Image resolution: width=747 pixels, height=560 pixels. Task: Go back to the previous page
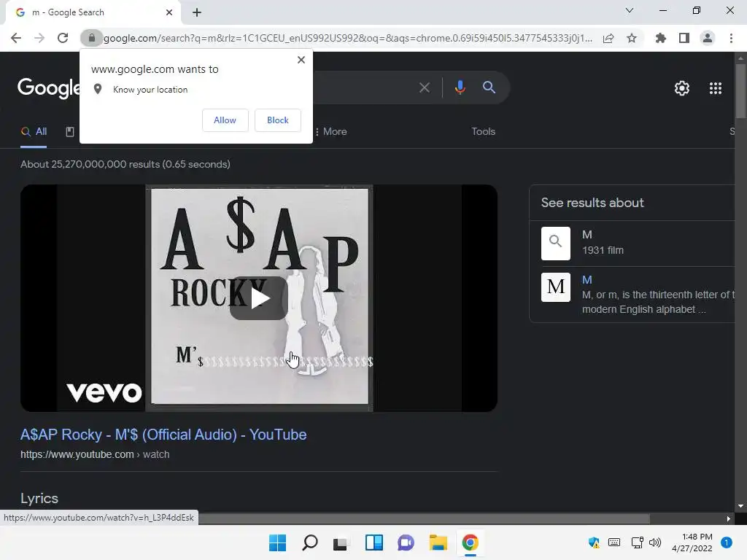click(x=16, y=38)
